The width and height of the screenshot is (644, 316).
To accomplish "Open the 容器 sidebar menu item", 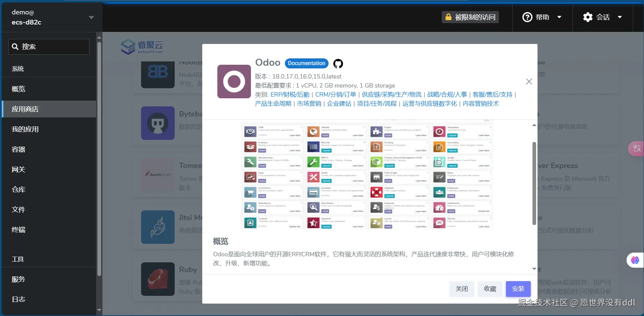I will 18,149.
